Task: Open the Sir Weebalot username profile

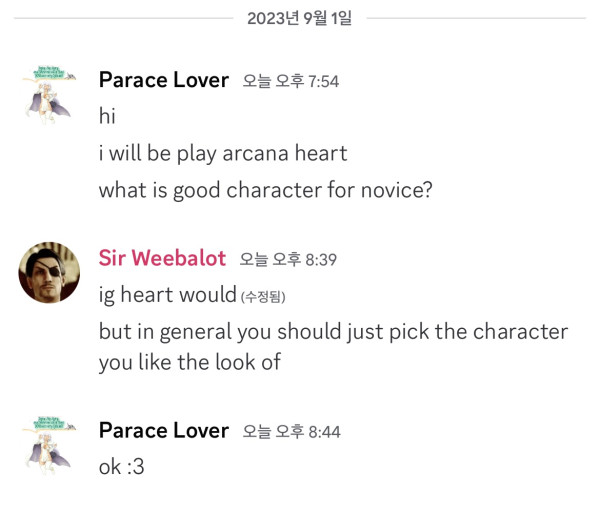Action: [162, 258]
